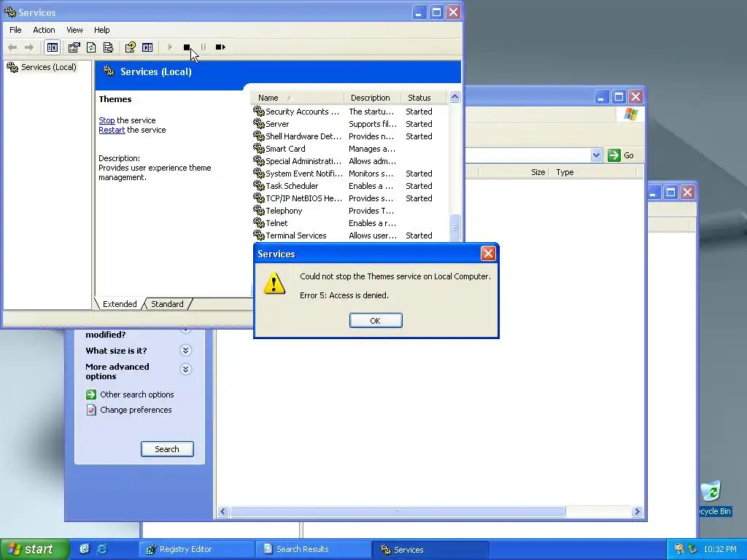Click Go button in background window
The image size is (747, 560).
(x=622, y=155)
